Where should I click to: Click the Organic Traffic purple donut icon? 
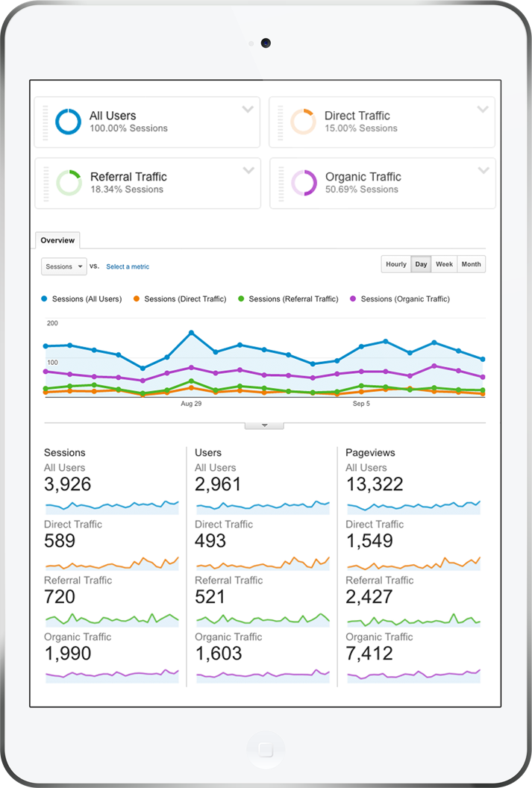click(303, 182)
